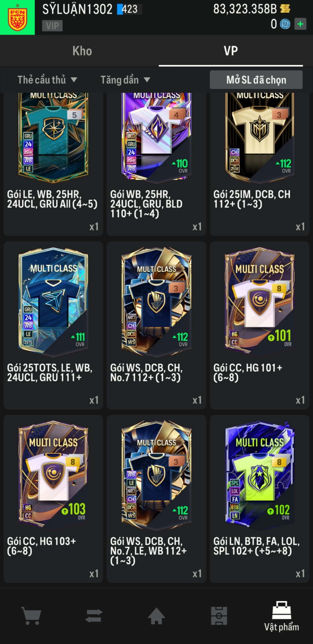Tap the VIP badge label
Viewport: 313px width, 644px height.
(52, 26)
